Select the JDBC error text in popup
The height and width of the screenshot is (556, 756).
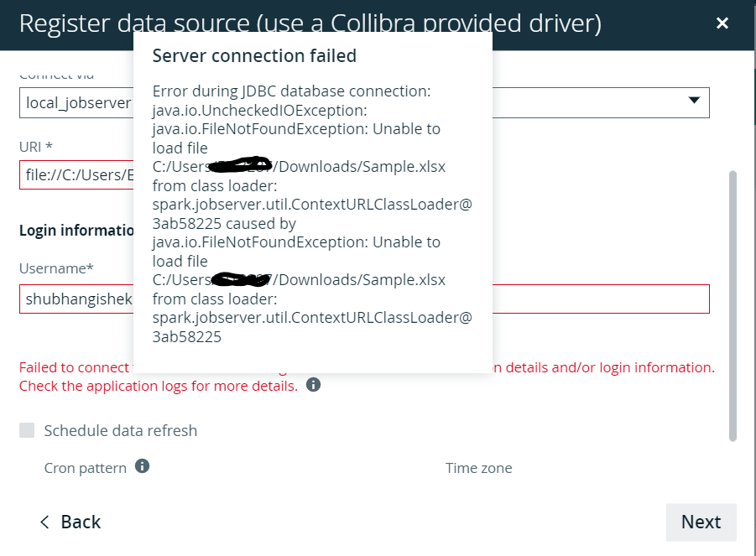coord(312,214)
